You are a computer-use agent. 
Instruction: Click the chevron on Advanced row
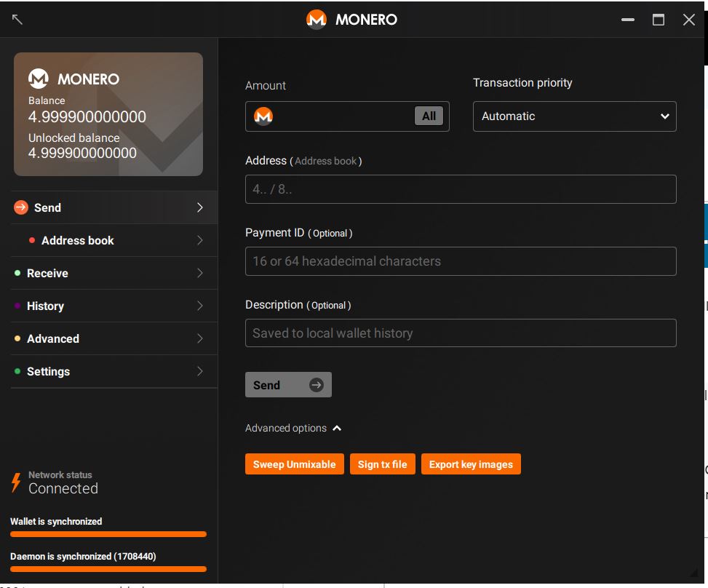(200, 338)
